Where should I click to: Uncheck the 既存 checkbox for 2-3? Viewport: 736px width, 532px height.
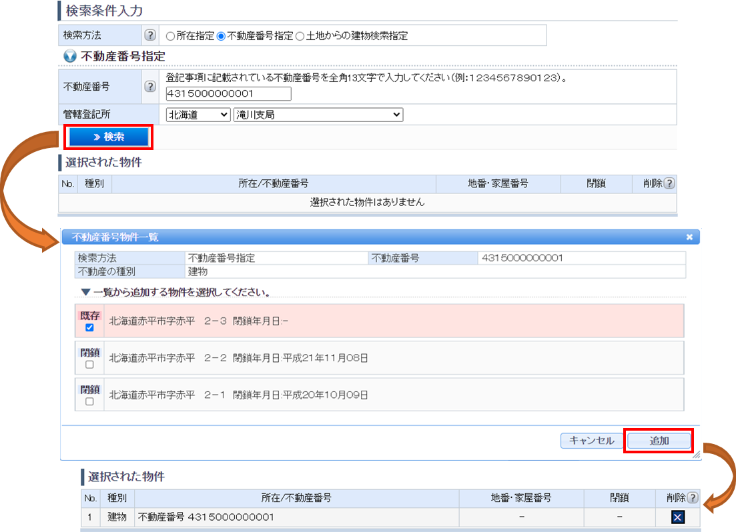point(89,327)
